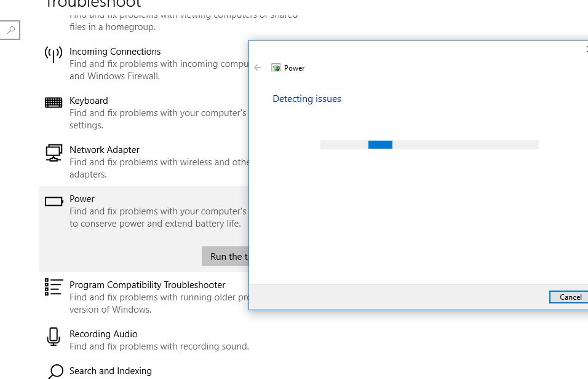Viewport: 588px width, 379px height.
Task: Click the Keyboard troubleshooter icon
Action: (54, 103)
